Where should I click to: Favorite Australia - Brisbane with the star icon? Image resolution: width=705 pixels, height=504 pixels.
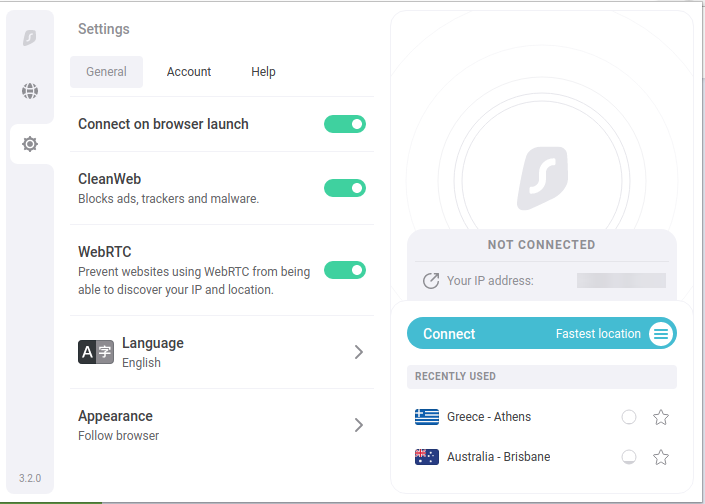pyautogui.click(x=660, y=457)
